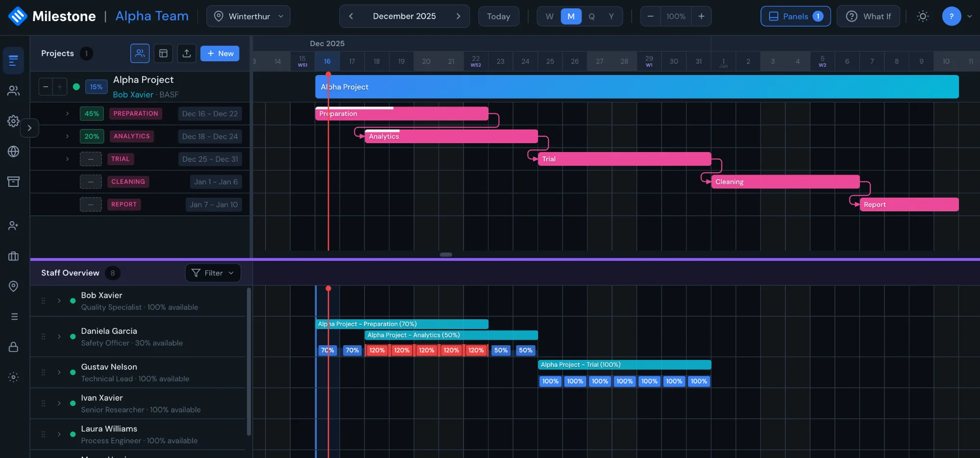Viewport: 980px width, 458px height.
Task: Open the settings gear in the sidebar
Action: [13, 121]
